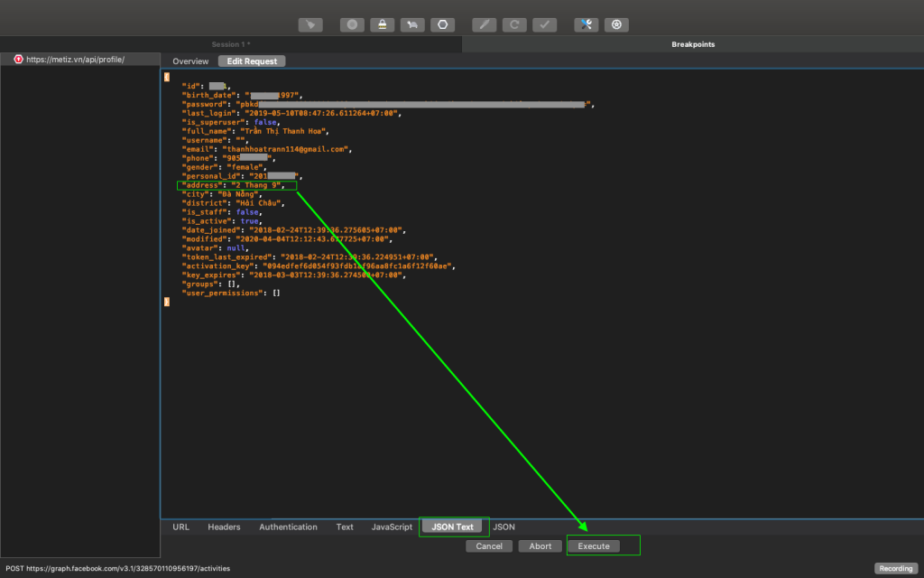The height and width of the screenshot is (578, 924).
Task: Show the URL view tab
Action: 180,527
